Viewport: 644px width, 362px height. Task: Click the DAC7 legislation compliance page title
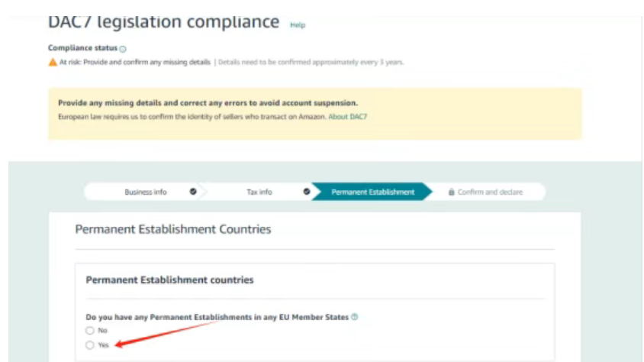[163, 21]
